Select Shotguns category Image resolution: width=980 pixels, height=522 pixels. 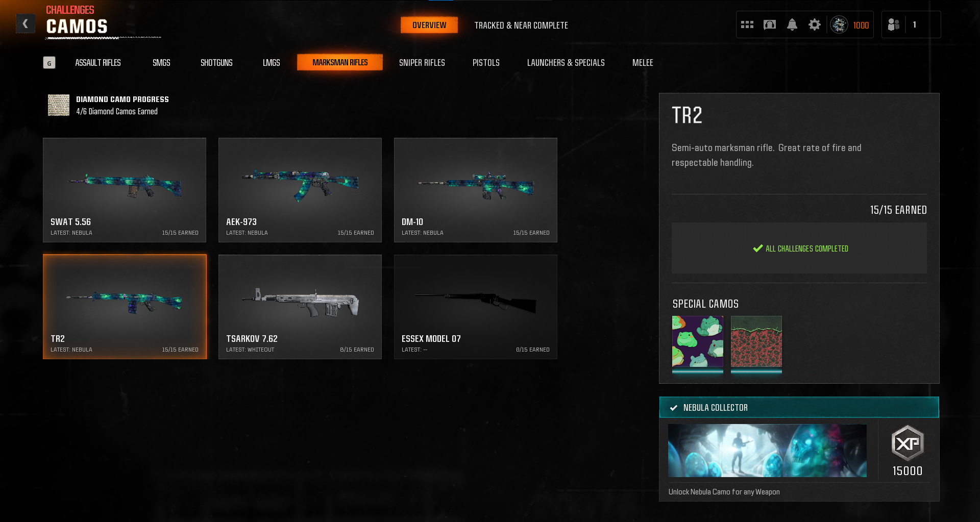point(216,63)
